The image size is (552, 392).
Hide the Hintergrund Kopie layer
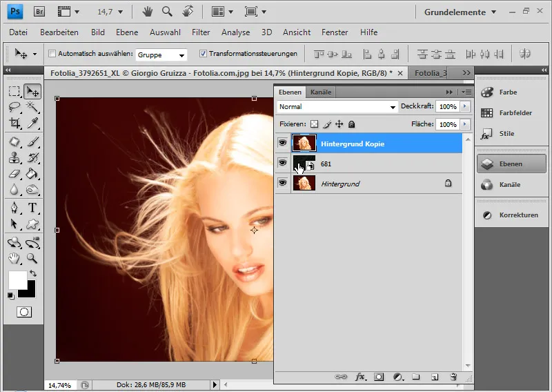tap(282, 143)
